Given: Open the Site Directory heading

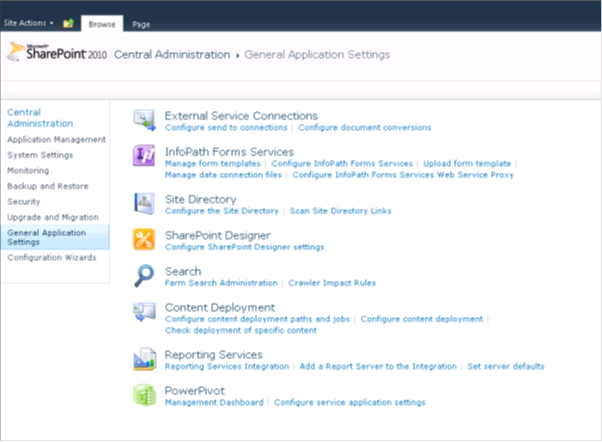Looking at the screenshot, I should (x=200, y=199).
